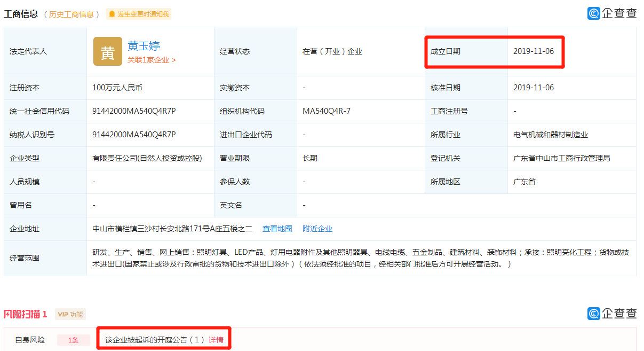Click the 1条 risk count badge

click(73, 338)
